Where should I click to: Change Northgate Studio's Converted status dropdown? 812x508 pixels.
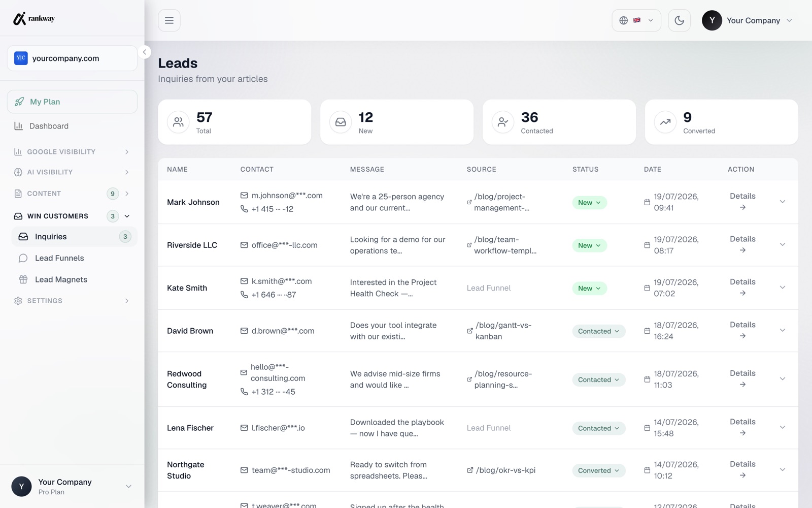(599, 471)
